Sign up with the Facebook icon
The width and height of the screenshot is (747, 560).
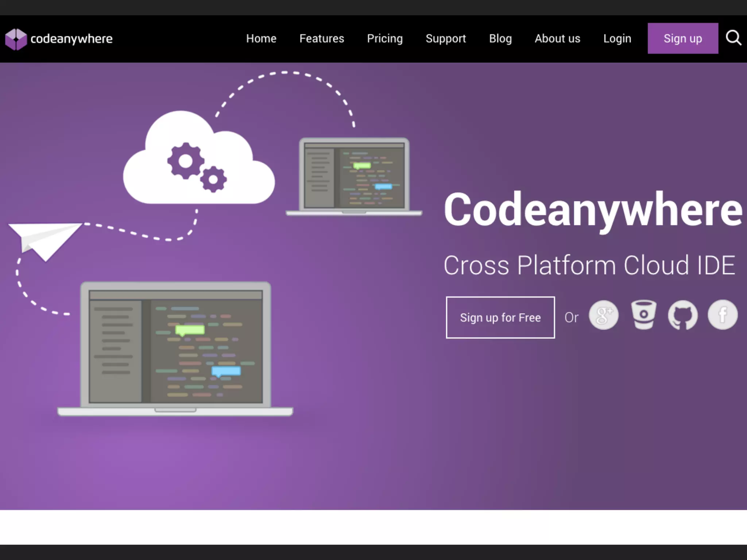(723, 315)
